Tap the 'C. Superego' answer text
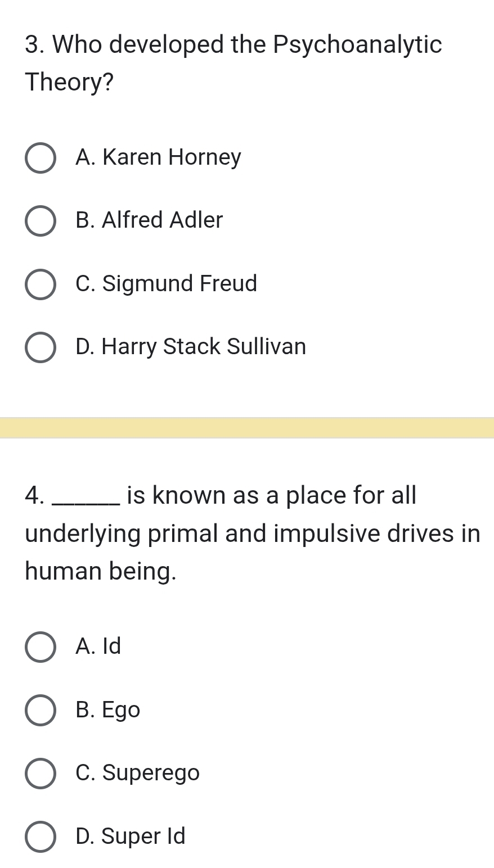 (x=137, y=773)
